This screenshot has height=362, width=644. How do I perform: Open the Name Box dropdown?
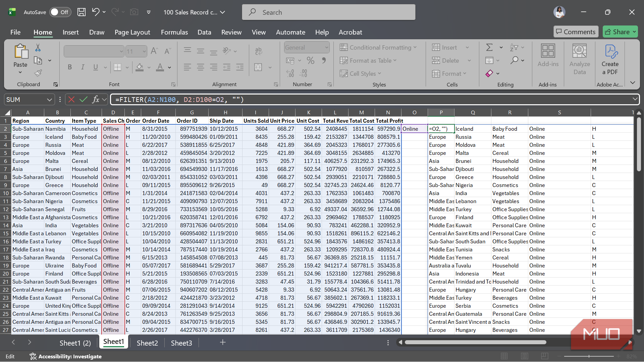(x=49, y=100)
